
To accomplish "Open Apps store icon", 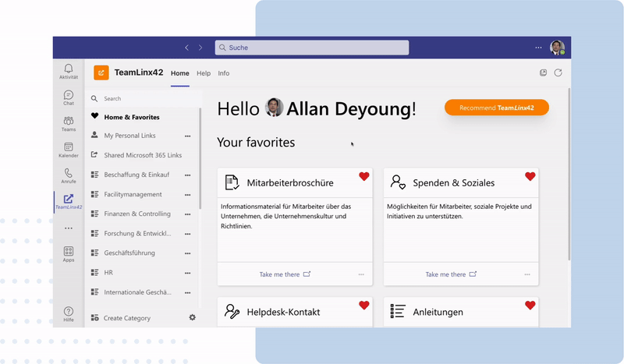I will pos(69,255).
